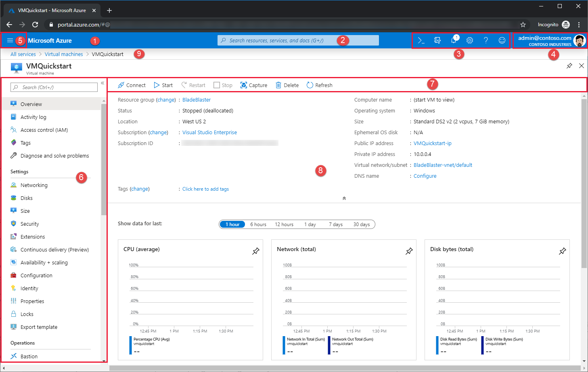This screenshot has width=588, height=372.
Task: Click the Directory and subscription filter icon
Action: [437, 40]
